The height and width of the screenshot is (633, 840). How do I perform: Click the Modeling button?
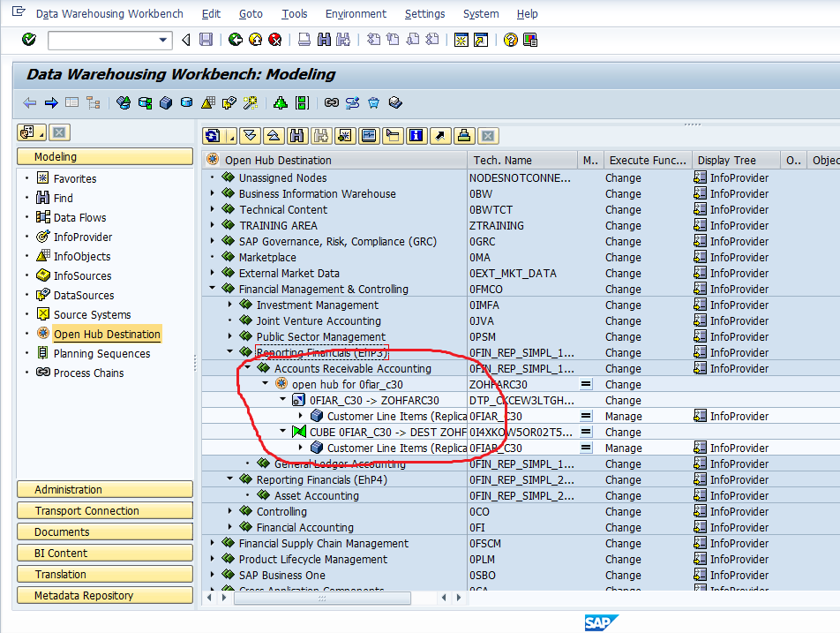click(x=105, y=156)
